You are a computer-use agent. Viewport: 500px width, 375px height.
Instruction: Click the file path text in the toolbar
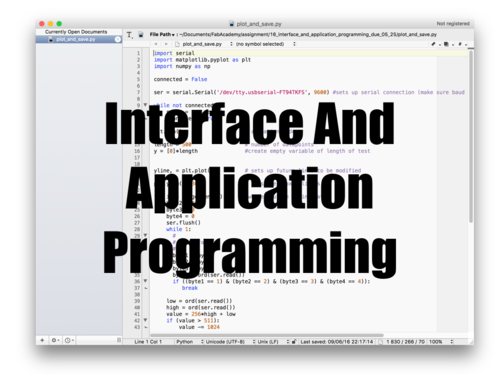coord(308,34)
